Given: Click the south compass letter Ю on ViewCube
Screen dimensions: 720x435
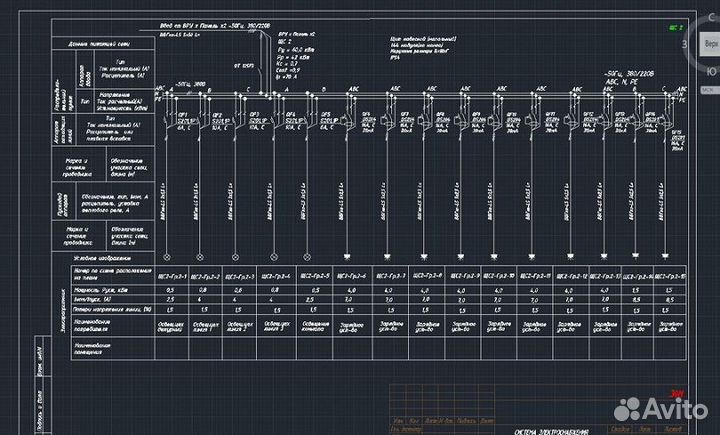Looking at the screenshot, I should pyautogui.click(x=711, y=72).
